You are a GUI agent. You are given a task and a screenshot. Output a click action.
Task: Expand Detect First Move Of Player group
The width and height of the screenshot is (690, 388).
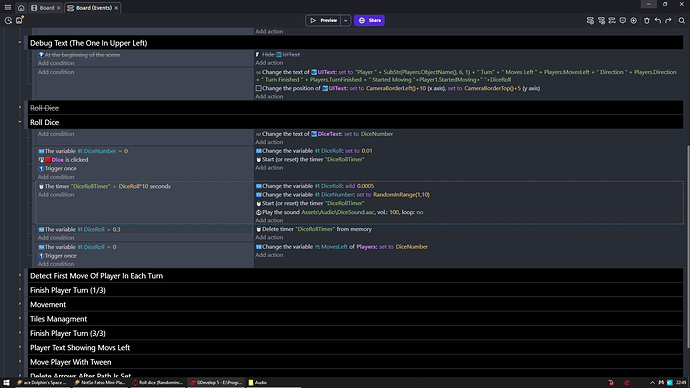click(x=20, y=275)
